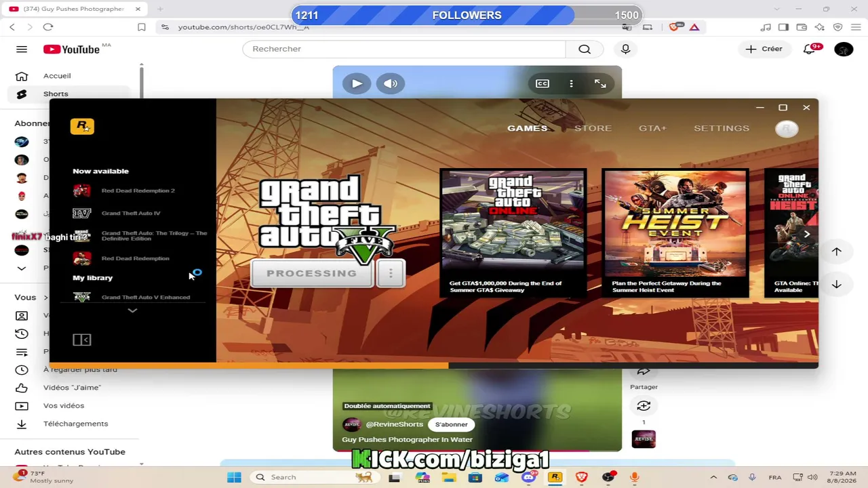Show hidden system tray icons

[713, 477]
